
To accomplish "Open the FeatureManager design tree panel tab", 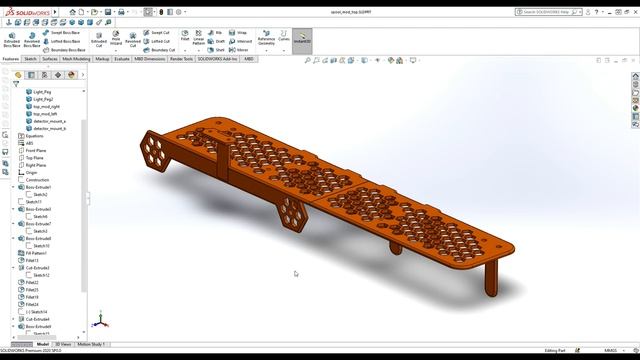I will pyautogui.click(x=18, y=75).
